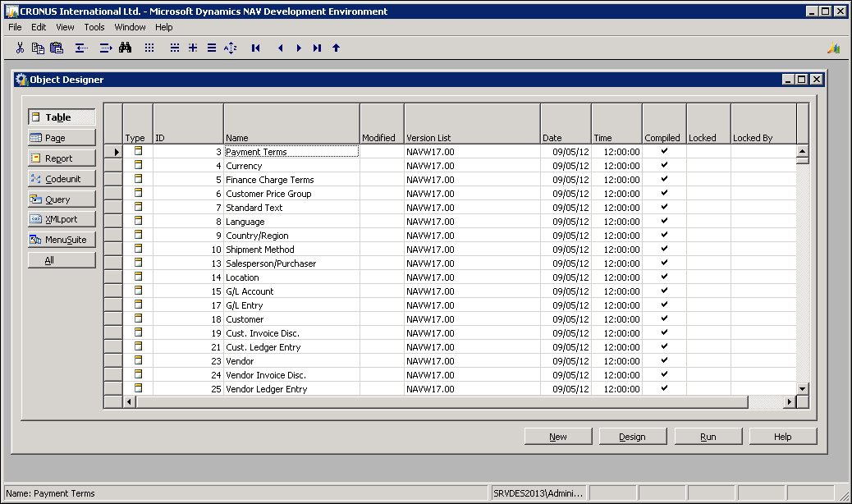Select the Payment Terms name cell

click(291, 152)
